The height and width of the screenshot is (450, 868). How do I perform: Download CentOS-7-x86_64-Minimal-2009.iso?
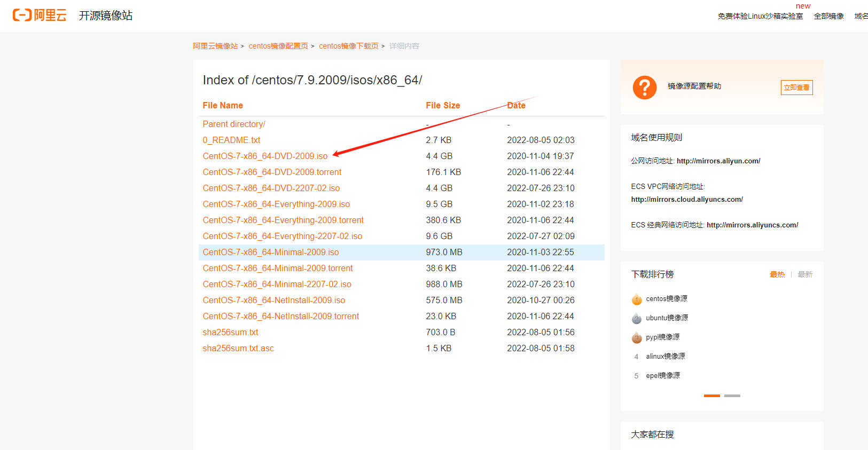[x=271, y=252]
